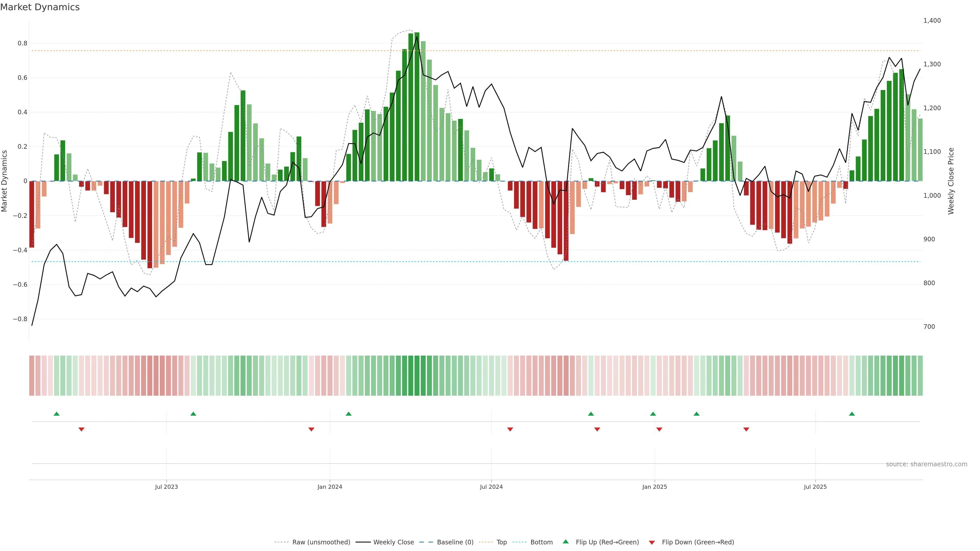Image resolution: width=980 pixels, height=551 pixels.
Task: Click the rightmost red Flip Down triangle marker
Action: [x=746, y=429]
